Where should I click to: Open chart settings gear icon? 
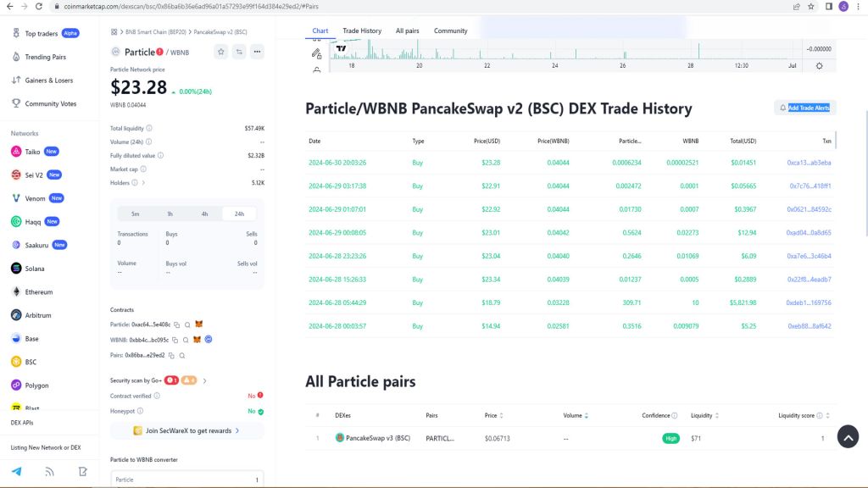click(x=819, y=65)
